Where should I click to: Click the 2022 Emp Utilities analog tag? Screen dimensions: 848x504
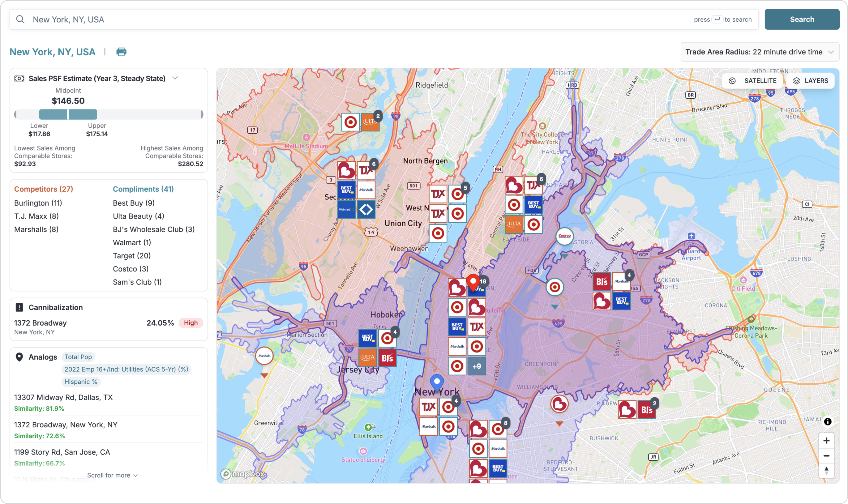[x=126, y=369]
